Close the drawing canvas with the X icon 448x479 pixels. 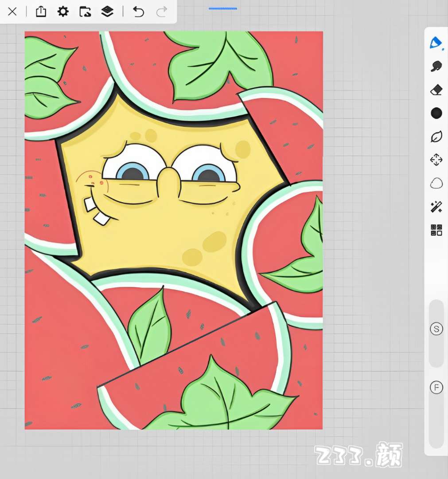click(x=12, y=12)
